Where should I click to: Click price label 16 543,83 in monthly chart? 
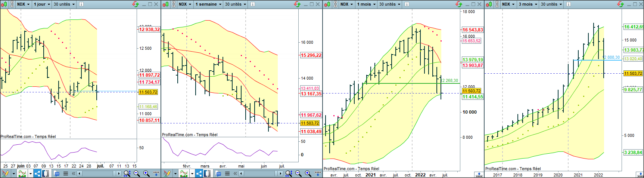(x=473, y=30)
